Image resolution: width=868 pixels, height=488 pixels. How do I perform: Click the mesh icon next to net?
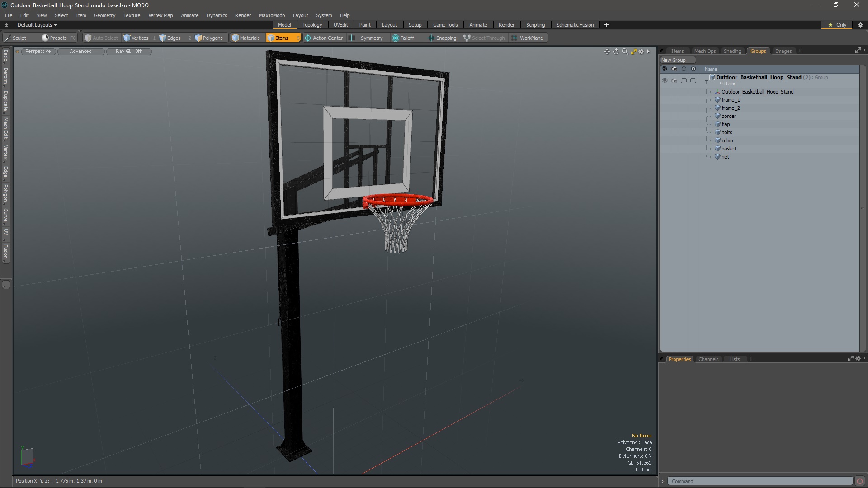pos(717,157)
